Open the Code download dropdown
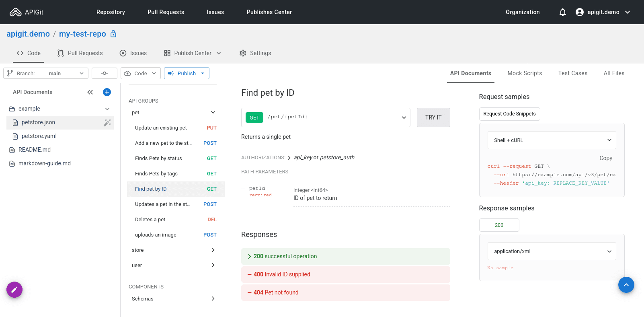Screen dimensions: 644x317 [141, 73]
